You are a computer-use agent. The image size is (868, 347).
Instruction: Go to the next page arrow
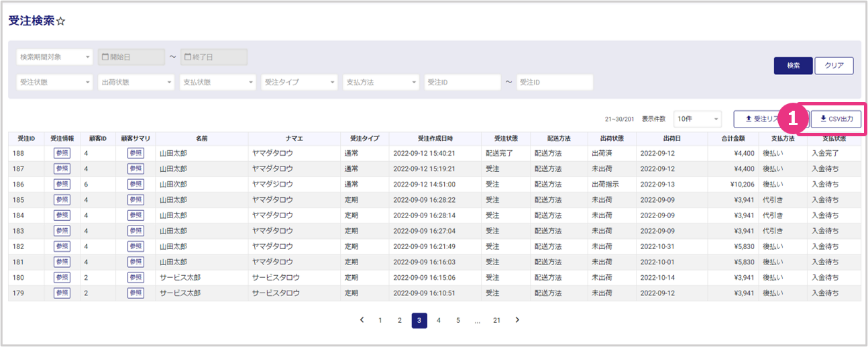[517, 320]
